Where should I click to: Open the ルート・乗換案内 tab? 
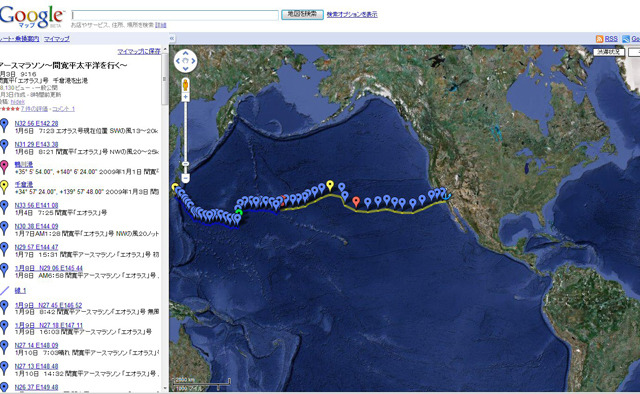pyautogui.click(x=20, y=39)
